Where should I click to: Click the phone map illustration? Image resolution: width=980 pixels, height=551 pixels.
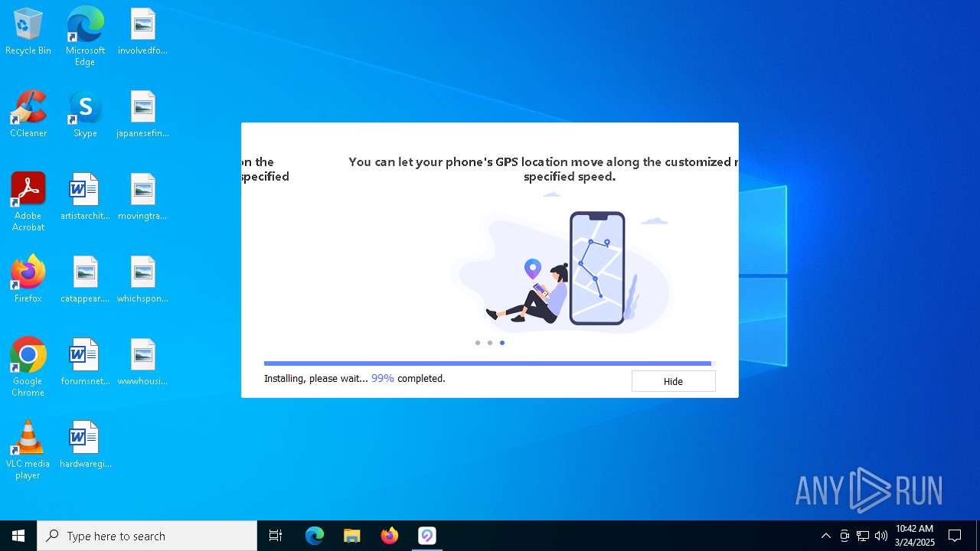coord(597,268)
